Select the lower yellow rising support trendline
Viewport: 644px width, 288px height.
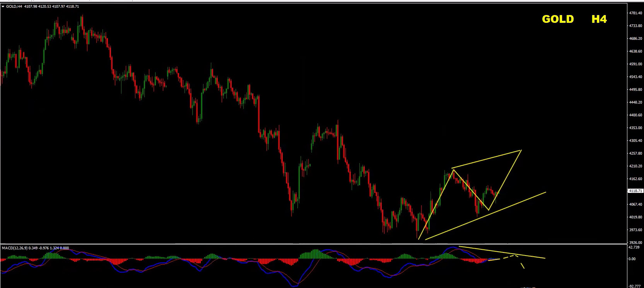pyautogui.click(x=485, y=216)
